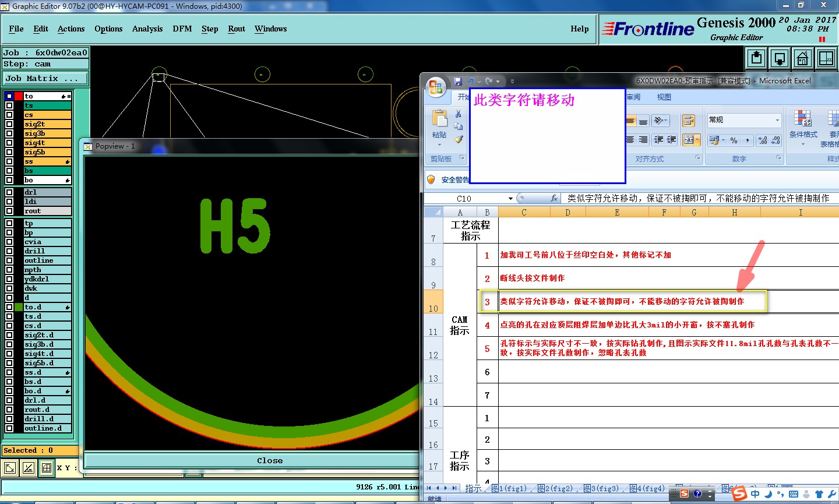The width and height of the screenshot is (839, 504).
Task: Click the down-arrow box icon in Genesis toolbar
Action: click(780, 58)
